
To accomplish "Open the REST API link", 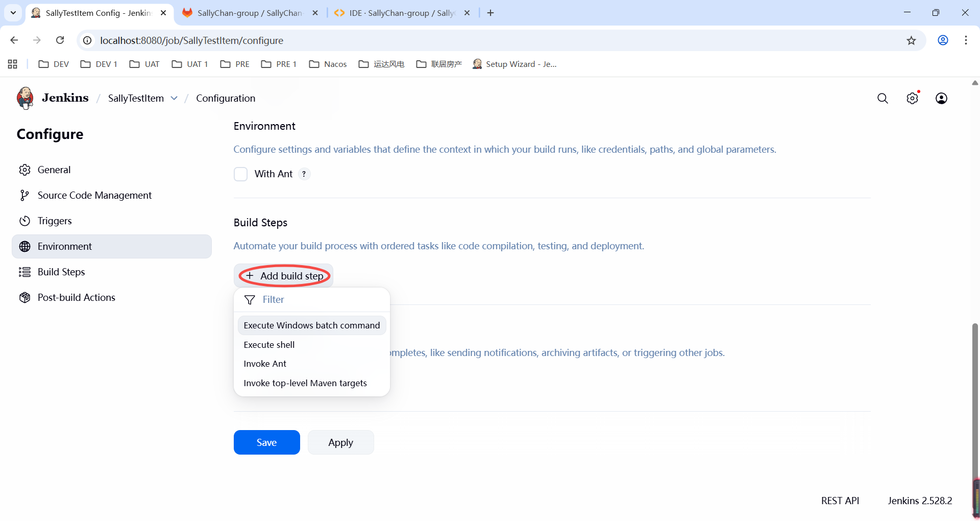I will point(840,501).
